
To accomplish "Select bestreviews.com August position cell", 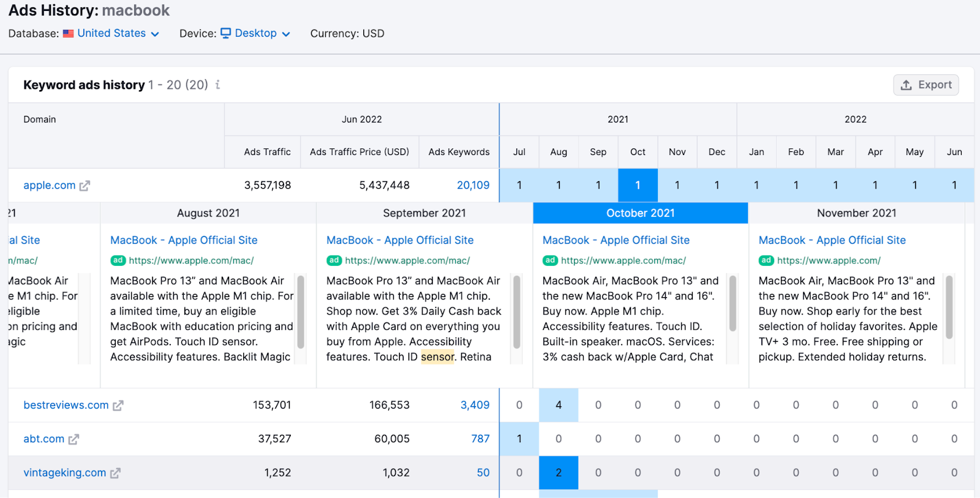I will (x=559, y=406).
